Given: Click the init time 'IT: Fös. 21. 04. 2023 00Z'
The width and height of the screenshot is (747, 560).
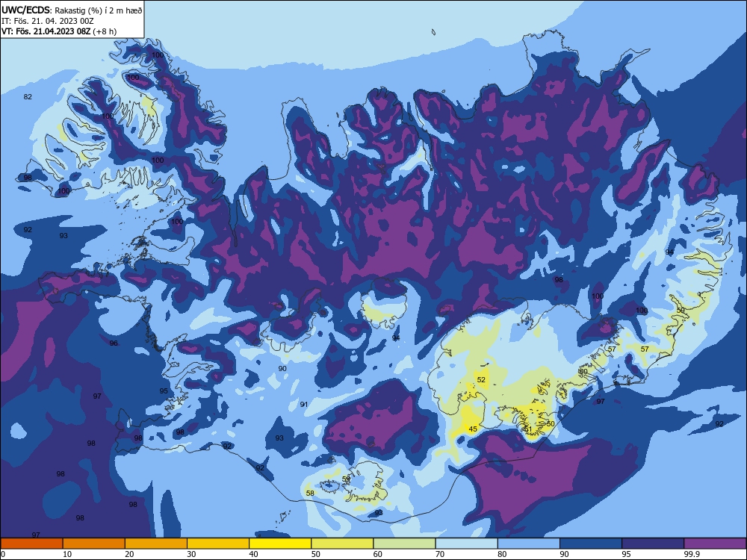Looking at the screenshot, I should tap(48, 21).
